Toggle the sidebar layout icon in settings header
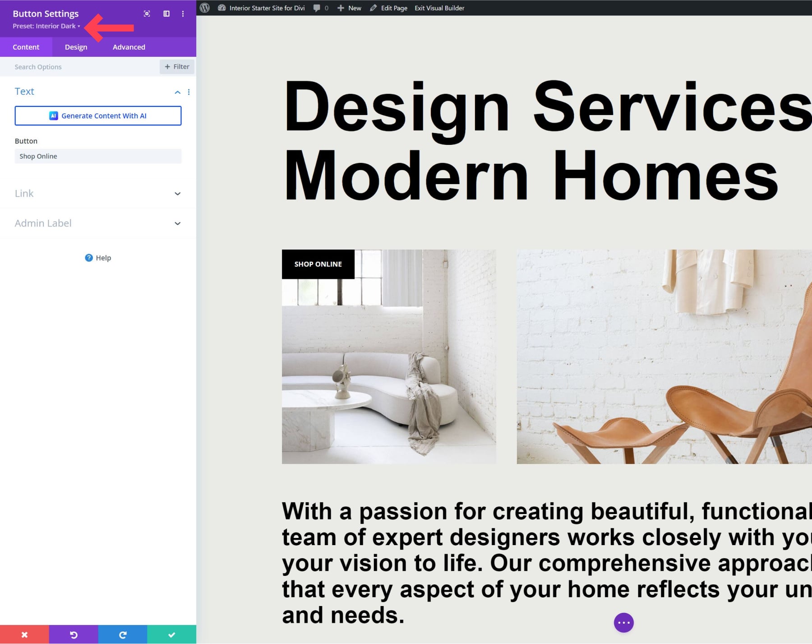This screenshot has height=644, width=812. pyautogui.click(x=166, y=14)
